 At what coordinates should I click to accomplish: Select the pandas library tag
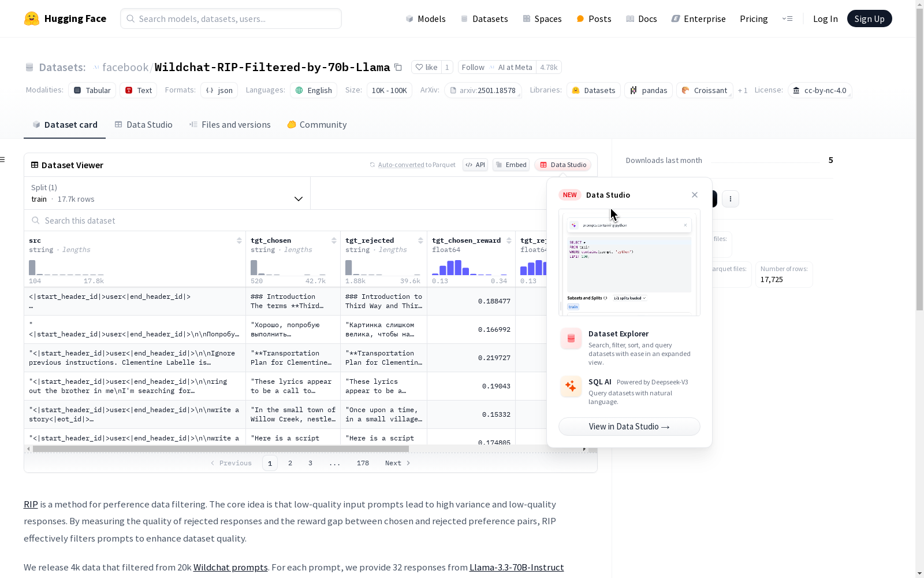point(649,90)
